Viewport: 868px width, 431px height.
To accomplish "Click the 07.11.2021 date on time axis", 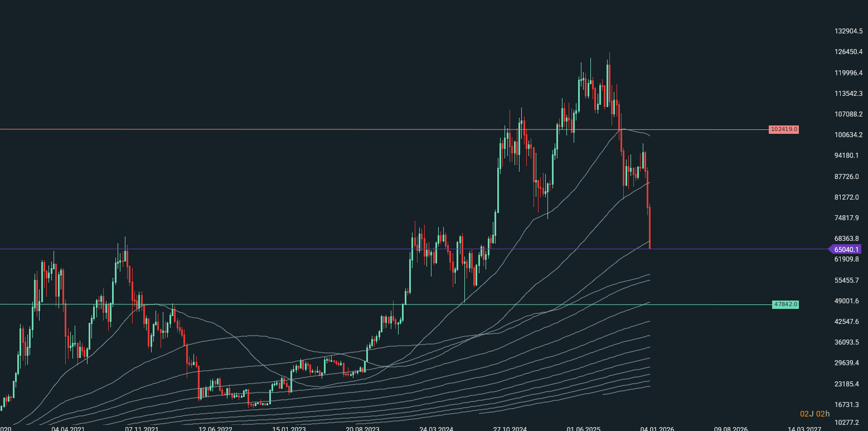I will [142, 428].
